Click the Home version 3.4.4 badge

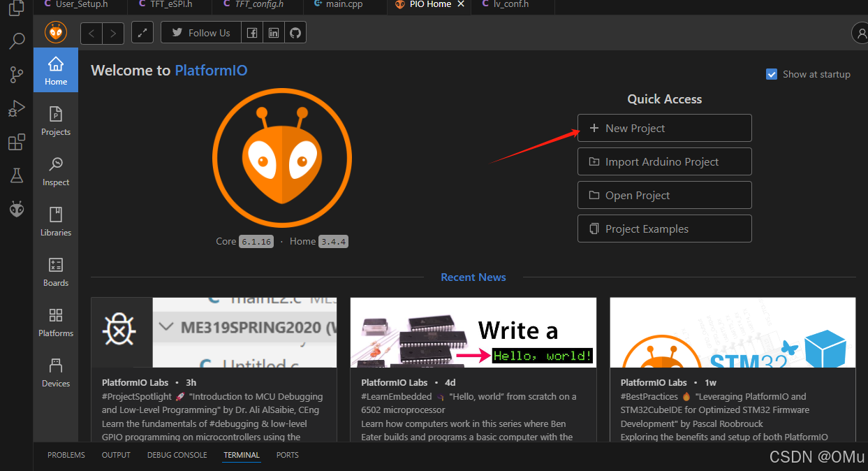click(x=333, y=242)
